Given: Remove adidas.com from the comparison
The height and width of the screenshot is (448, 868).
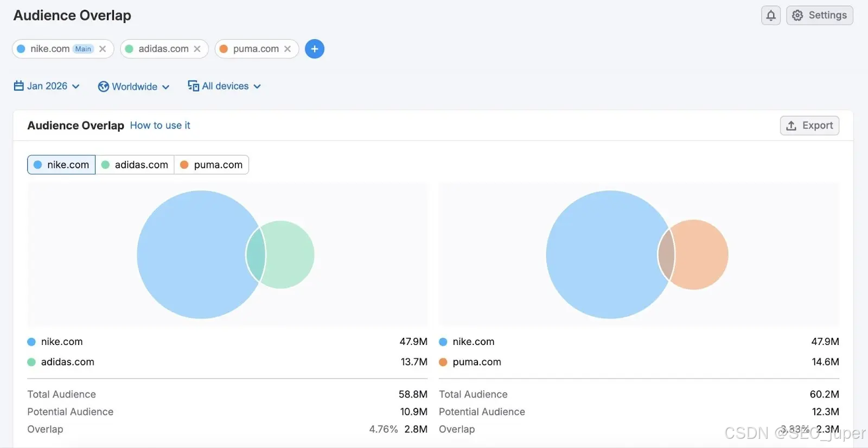Looking at the screenshot, I should click(197, 49).
